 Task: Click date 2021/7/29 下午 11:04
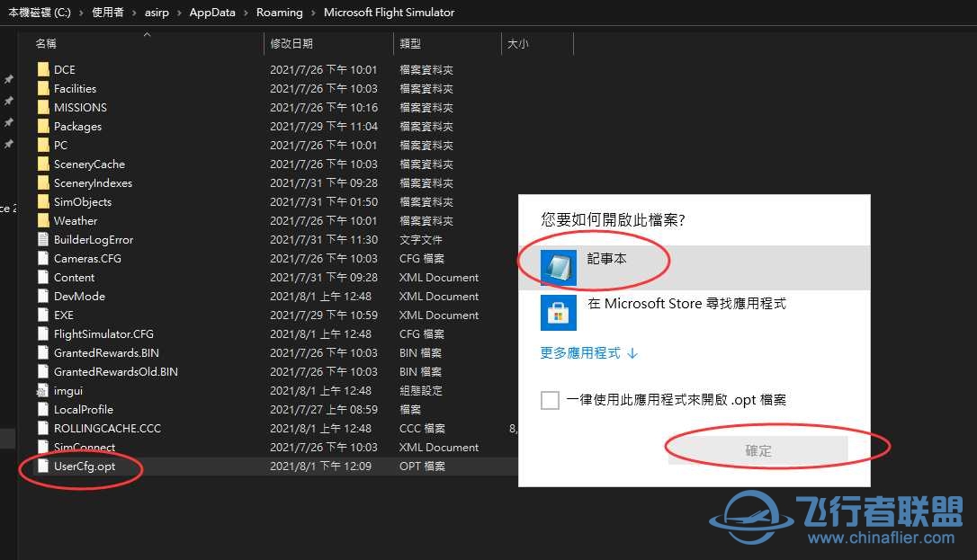[323, 127]
